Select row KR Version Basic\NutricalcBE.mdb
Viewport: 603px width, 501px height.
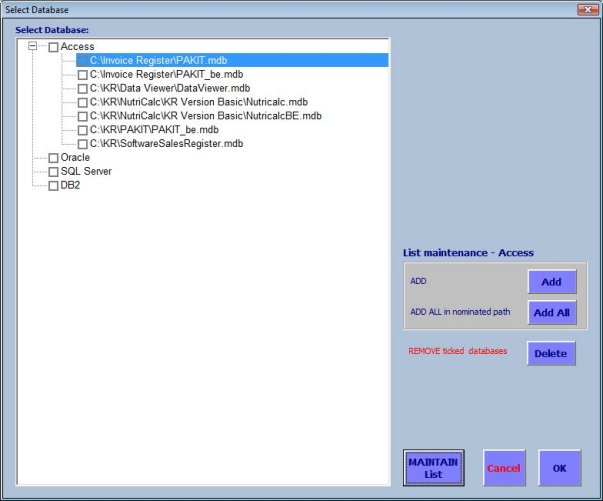click(205, 116)
